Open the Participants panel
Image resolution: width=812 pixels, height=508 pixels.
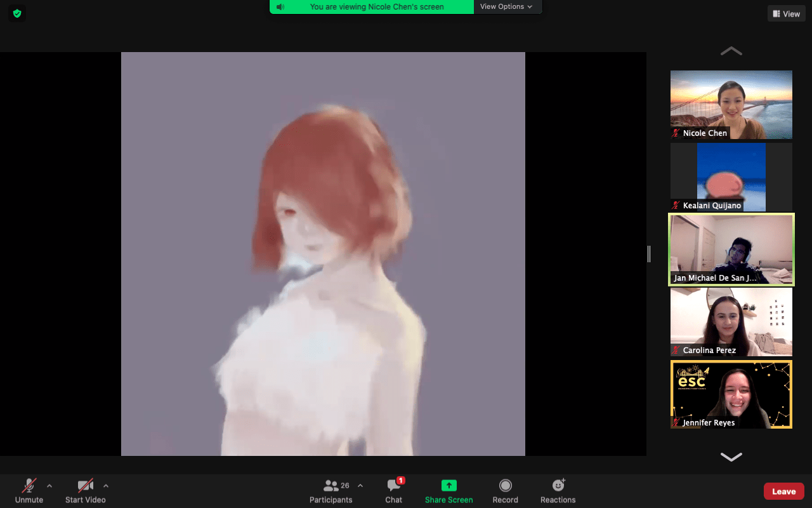[x=331, y=491]
